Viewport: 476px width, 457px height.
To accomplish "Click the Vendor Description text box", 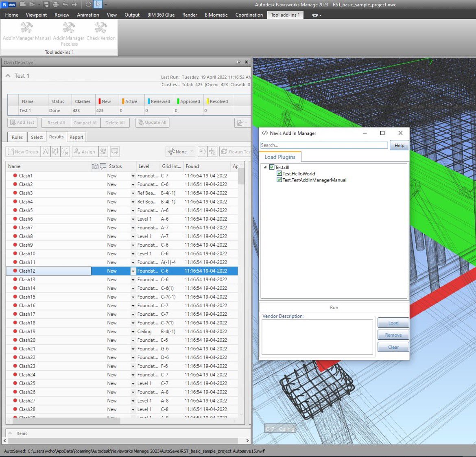I will tap(317, 337).
